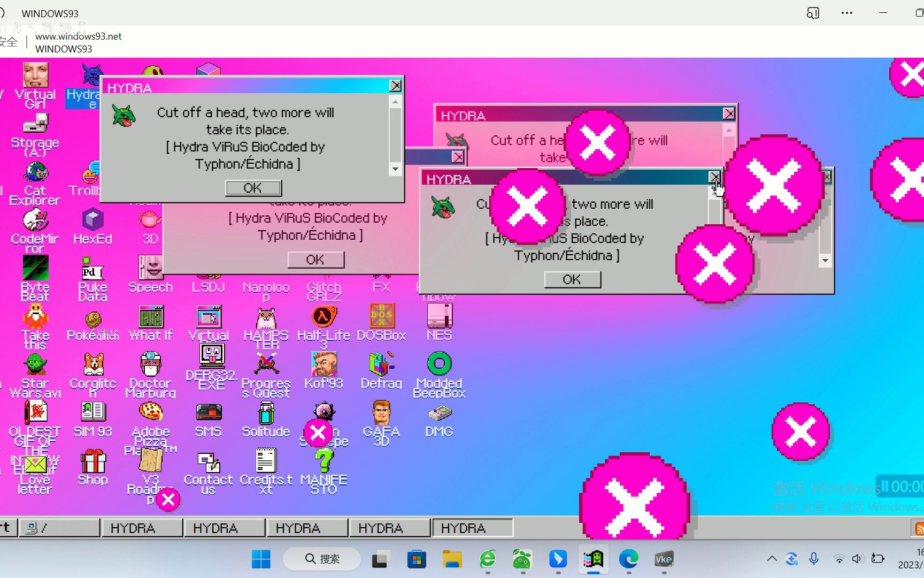Close the upper-right HYDRA dialog
The height and width of the screenshot is (578, 924).
729,113
